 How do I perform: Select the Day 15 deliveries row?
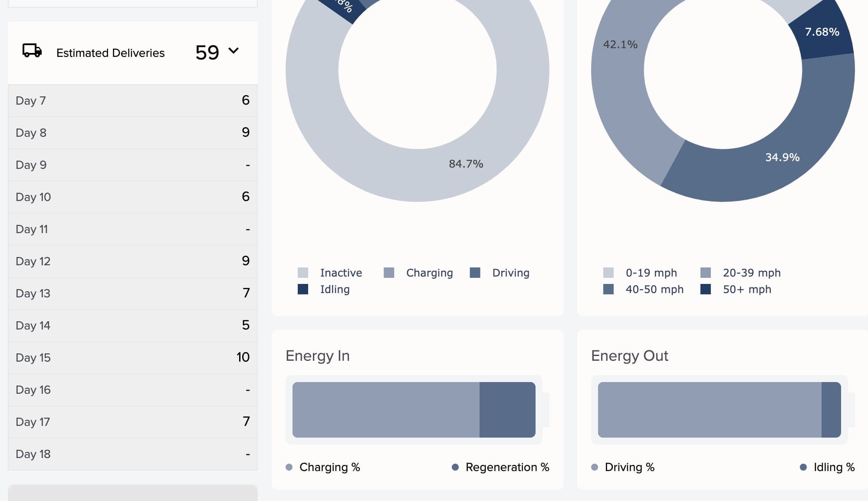pyautogui.click(x=133, y=357)
